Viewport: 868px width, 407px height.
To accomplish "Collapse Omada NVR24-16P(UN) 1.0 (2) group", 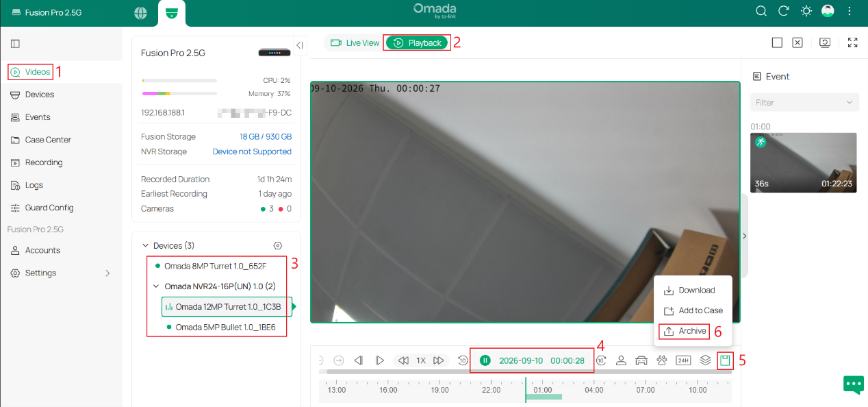I will [157, 286].
